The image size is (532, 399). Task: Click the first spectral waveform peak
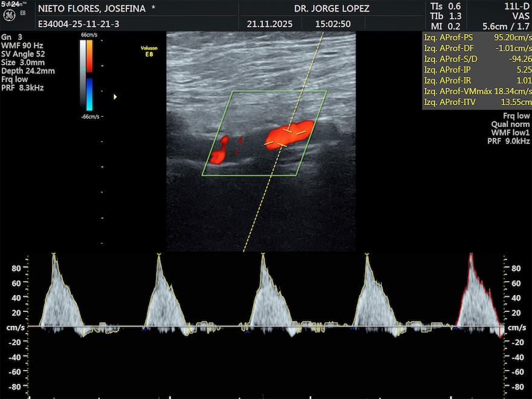coord(54,256)
